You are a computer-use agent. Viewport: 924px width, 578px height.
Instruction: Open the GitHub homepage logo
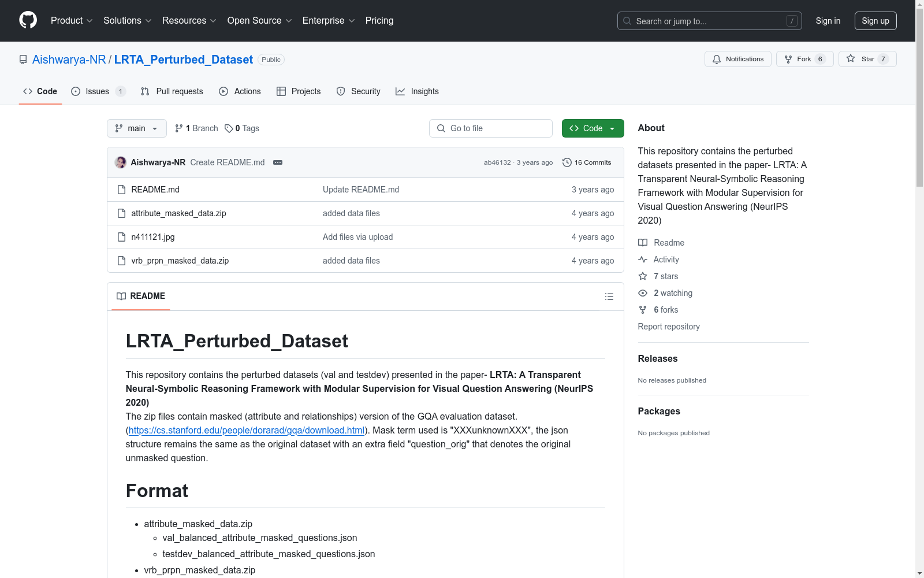click(28, 20)
